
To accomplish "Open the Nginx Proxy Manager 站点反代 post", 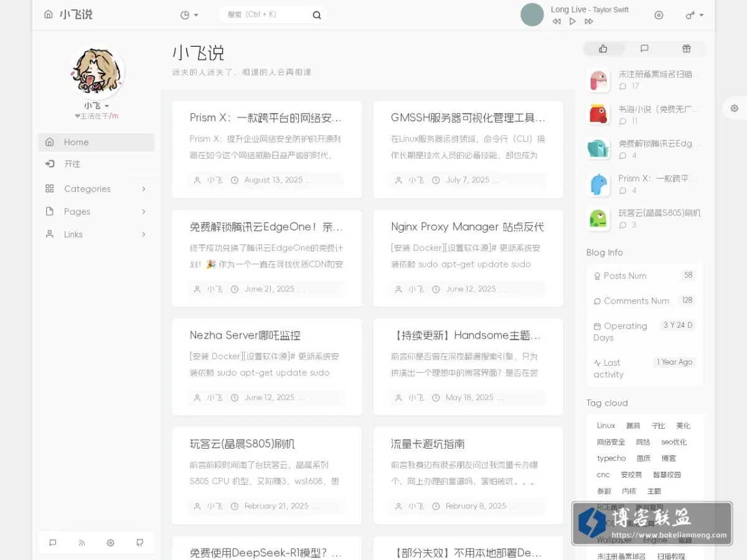I will (467, 227).
